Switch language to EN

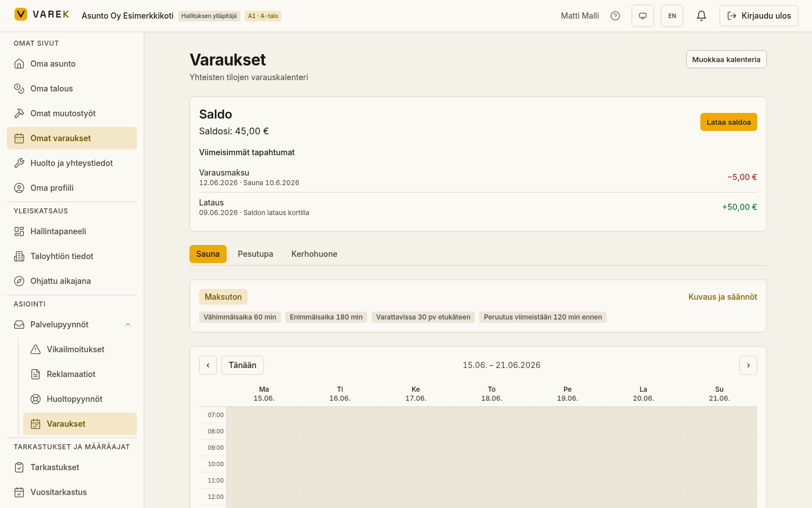click(672, 16)
